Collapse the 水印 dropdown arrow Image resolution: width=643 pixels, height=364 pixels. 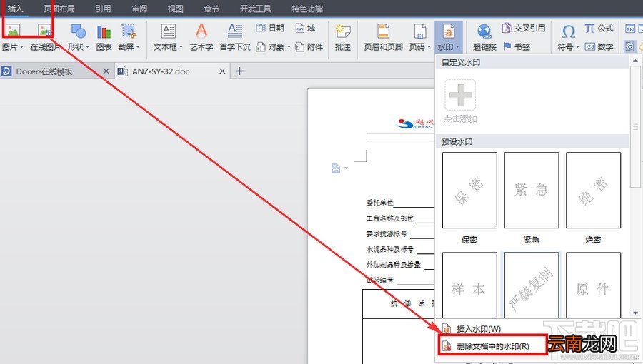click(x=457, y=46)
